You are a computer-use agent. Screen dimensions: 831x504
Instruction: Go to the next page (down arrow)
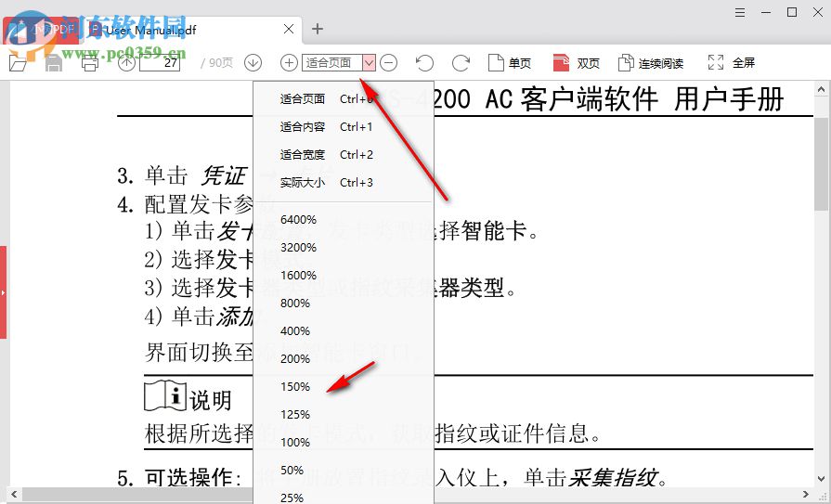point(253,63)
